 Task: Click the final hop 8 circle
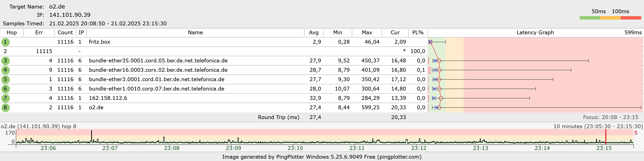click(x=5, y=108)
